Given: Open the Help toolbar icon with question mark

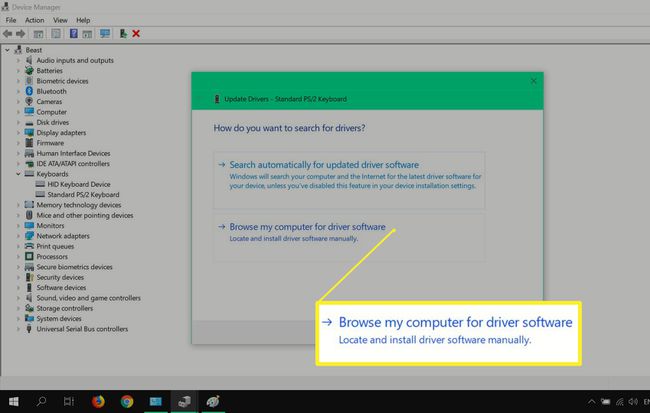Looking at the screenshot, I should pos(73,34).
